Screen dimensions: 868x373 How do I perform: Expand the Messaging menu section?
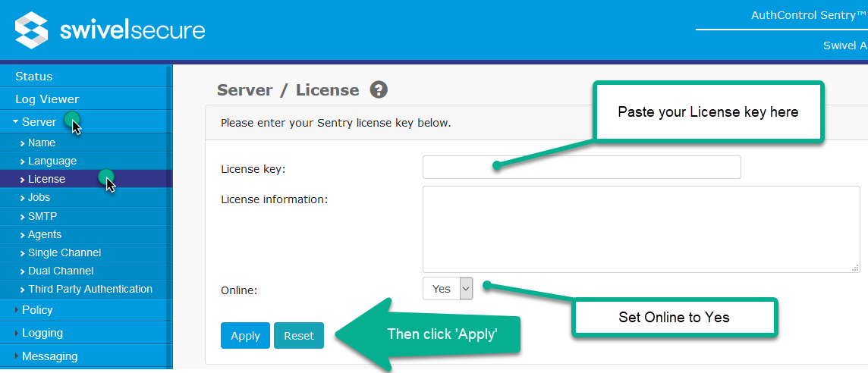coord(49,356)
